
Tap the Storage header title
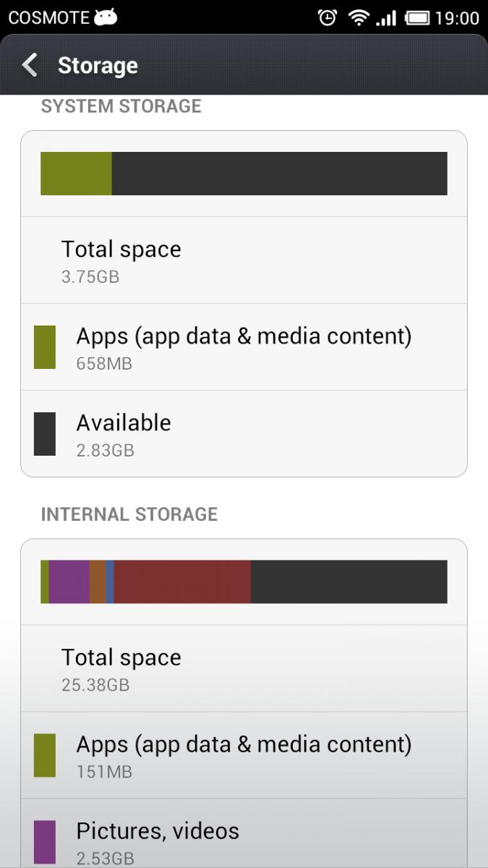pyautogui.click(x=98, y=65)
